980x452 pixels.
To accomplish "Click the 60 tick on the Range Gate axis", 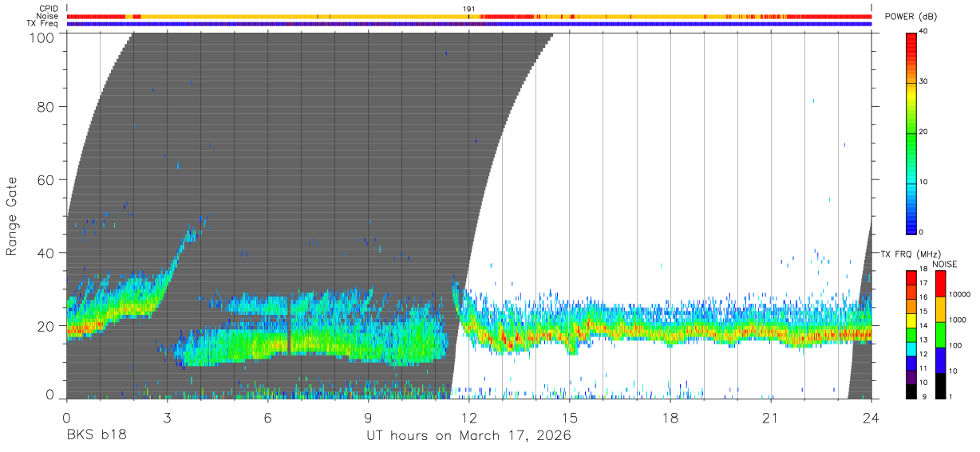I will [x=46, y=180].
